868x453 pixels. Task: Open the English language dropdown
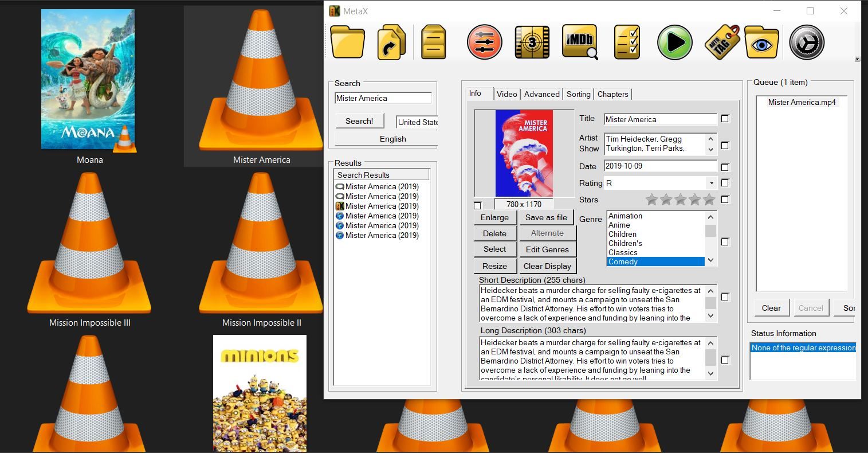386,139
